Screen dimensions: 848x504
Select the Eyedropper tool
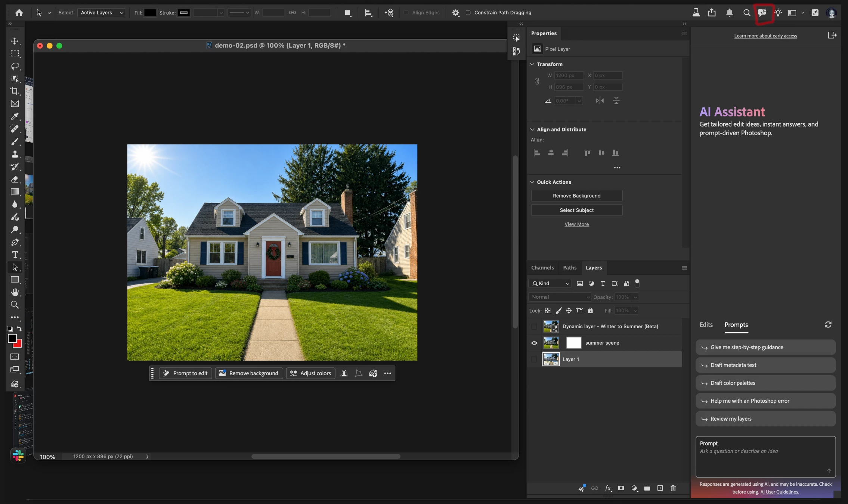(x=15, y=116)
